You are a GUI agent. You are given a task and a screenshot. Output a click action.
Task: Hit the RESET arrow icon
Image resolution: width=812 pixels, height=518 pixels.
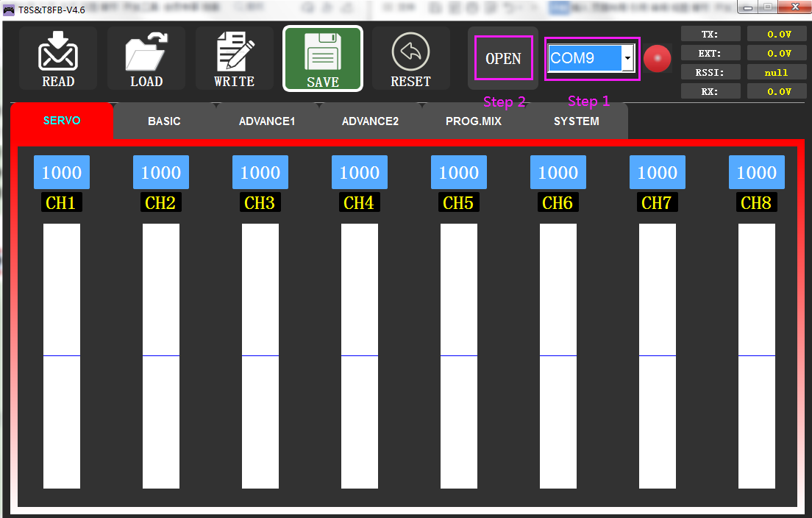coord(411,53)
